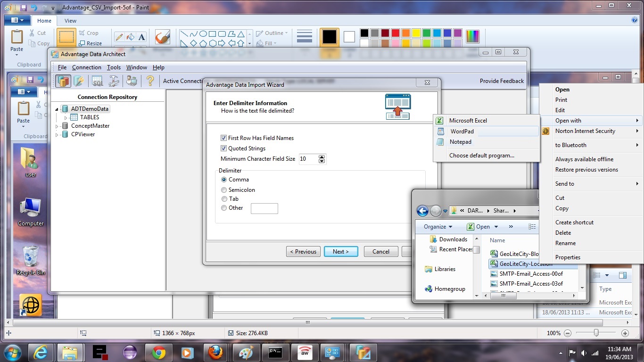644x362 pixels.
Task: Choose the Tab delimiter option
Action: [224, 199]
